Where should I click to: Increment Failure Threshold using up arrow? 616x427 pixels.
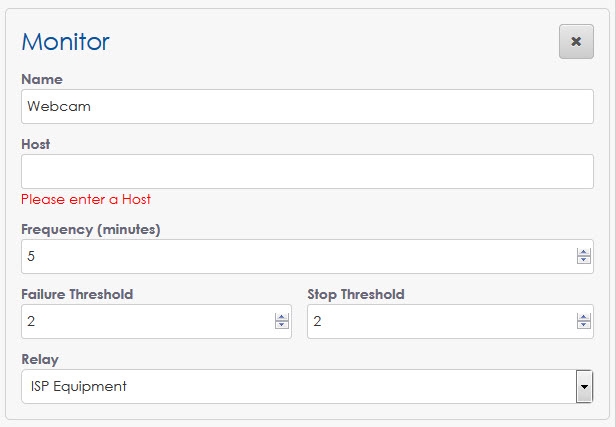tap(281, 317)
